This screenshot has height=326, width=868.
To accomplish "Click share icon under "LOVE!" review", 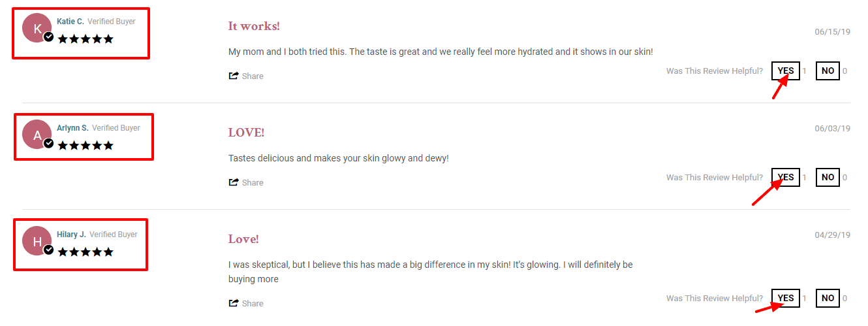I will (x=234, y=182).
